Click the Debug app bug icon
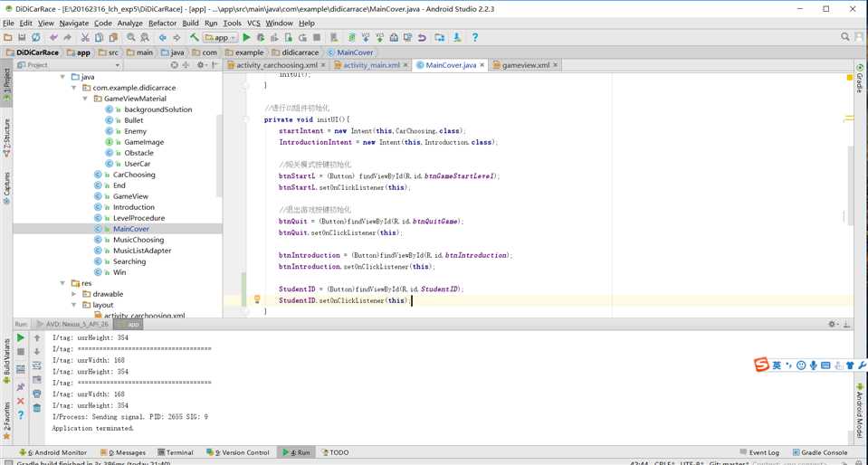Viewport: 868px width, 465px height. [261, 38]
